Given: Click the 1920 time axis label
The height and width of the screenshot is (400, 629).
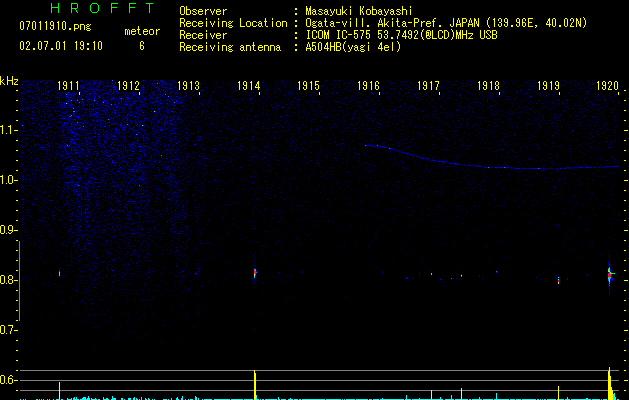Looking at the screenshot, I should (x=608, y=86).
